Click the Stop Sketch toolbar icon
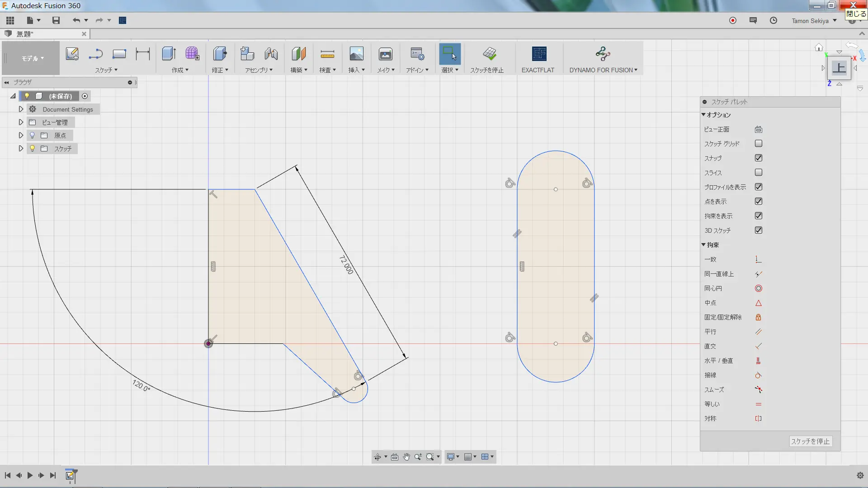Image resolution: width=868 pixels, height=488 pixels. coord(489,54)
